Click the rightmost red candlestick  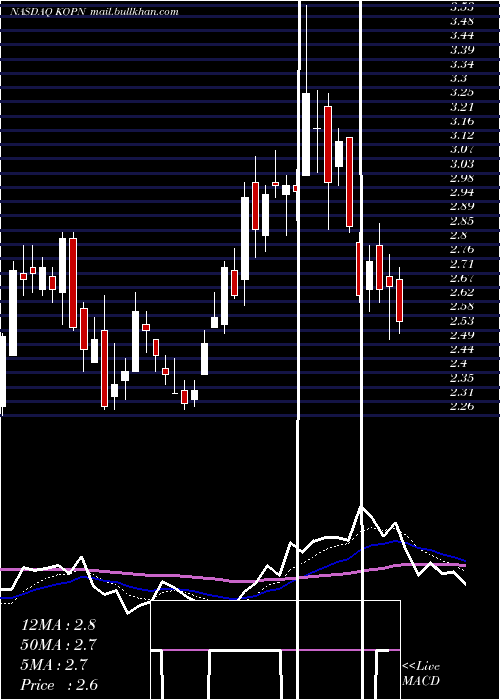click(400, 300)
